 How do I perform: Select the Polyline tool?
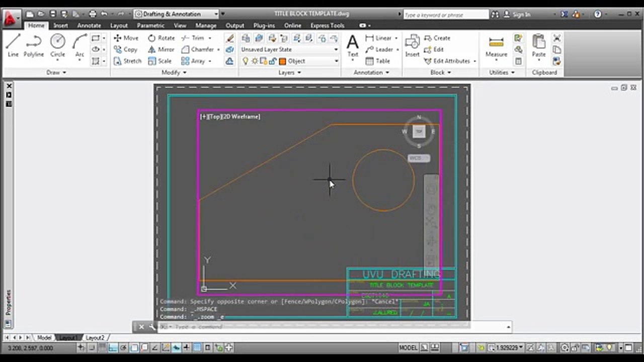[x=34, y=45]
